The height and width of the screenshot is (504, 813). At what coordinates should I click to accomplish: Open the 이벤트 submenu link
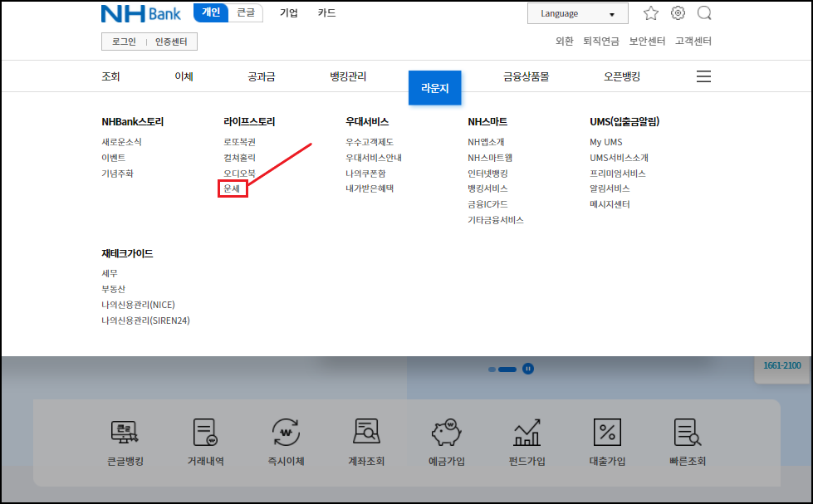coord(113,157)
